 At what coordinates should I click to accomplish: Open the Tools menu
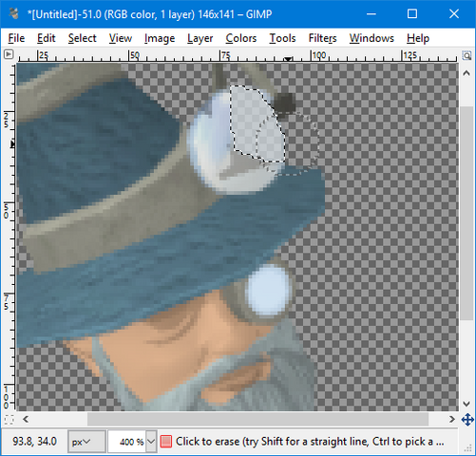(x=282, y=38)
